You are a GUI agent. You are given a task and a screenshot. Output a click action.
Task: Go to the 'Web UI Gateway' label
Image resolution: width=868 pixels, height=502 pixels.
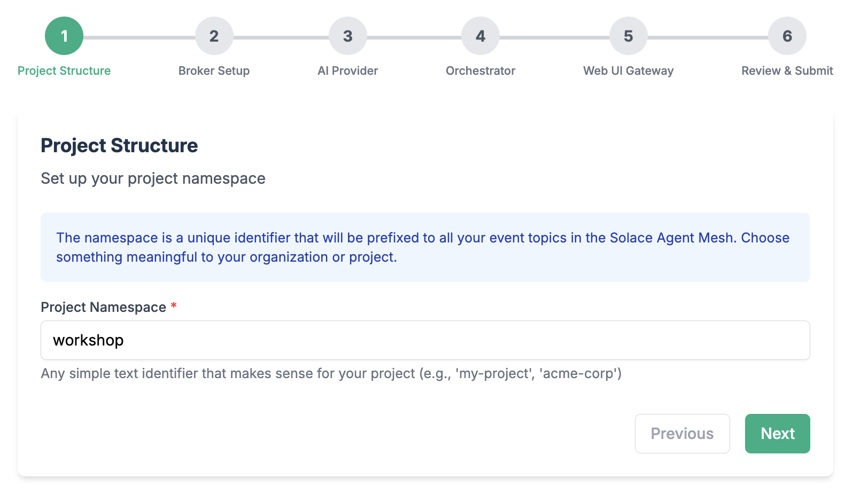[x=628, y=70]
